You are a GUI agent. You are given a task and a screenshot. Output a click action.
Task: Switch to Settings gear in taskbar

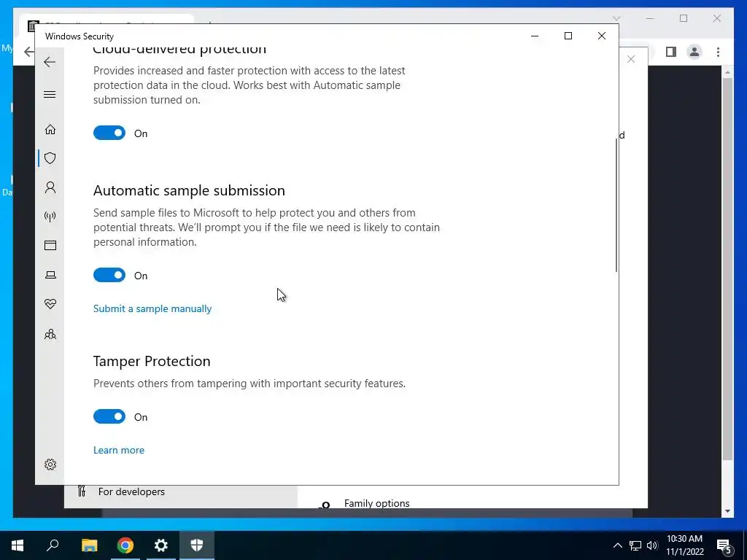pos(161,545)
